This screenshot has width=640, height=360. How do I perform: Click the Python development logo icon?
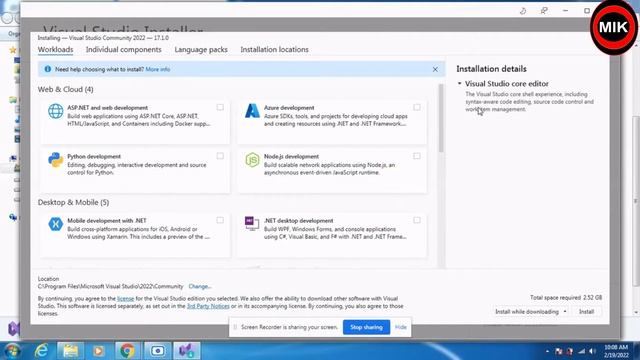[x=56, y=160]
